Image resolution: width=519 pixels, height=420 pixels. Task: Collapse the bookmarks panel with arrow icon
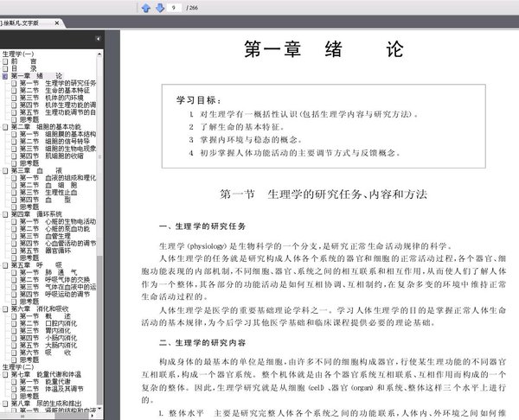(98, 39)
